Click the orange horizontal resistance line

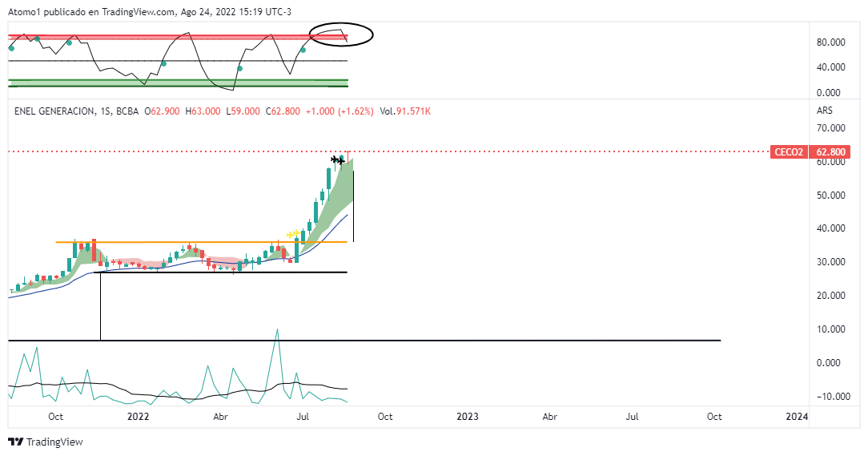click(202, 242)
